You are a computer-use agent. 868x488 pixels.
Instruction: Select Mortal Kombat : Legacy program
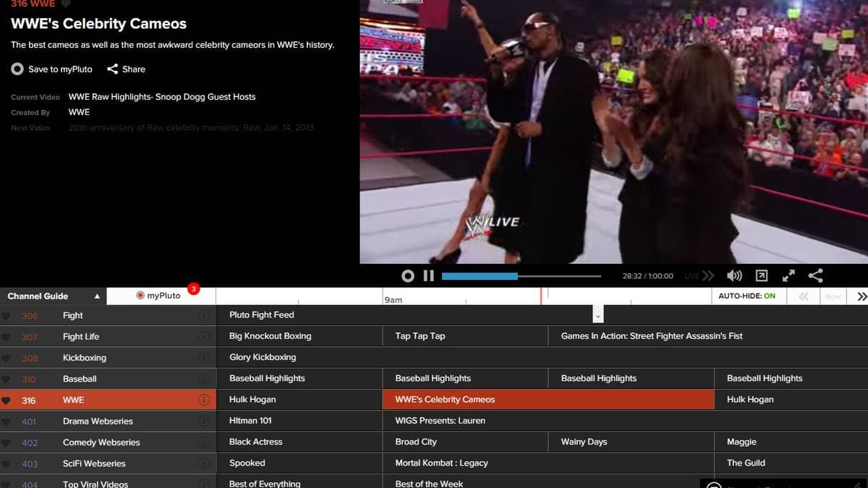coord(548,463)
